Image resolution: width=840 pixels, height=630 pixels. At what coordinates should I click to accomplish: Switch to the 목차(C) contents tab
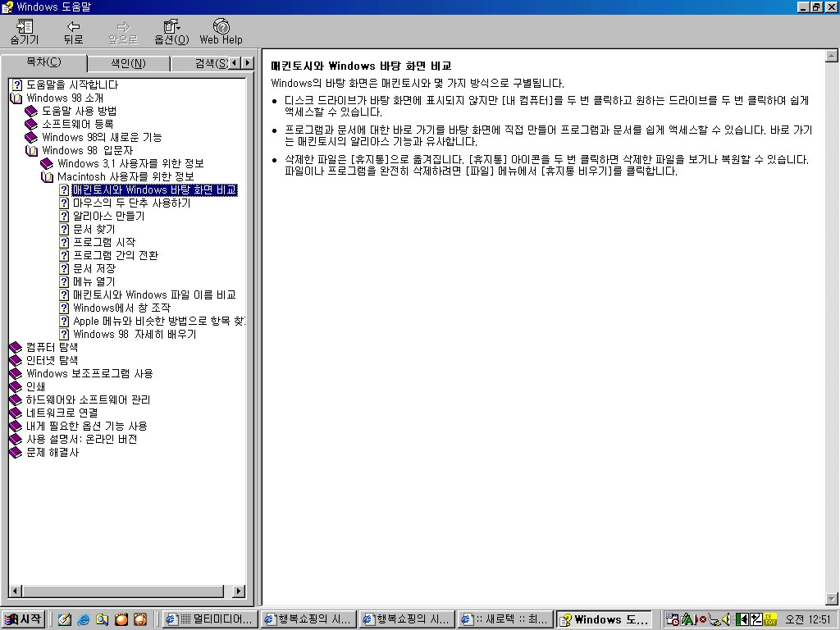coord(44,62)
